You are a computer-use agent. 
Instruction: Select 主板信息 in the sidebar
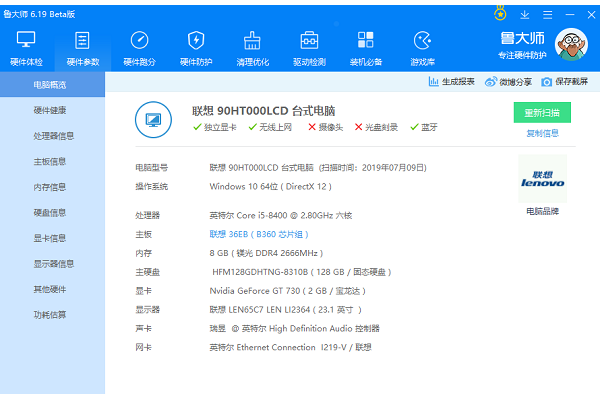point(52,162)
